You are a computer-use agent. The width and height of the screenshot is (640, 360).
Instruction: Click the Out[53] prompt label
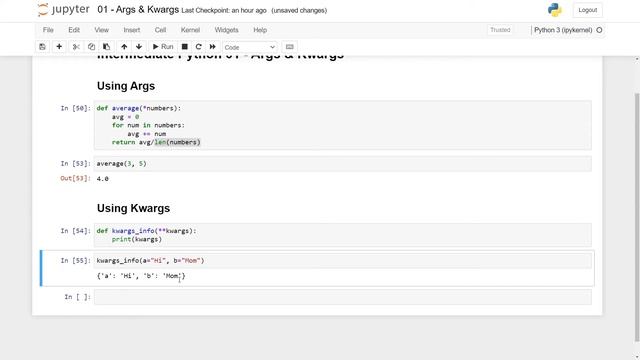tap(76, 178)
